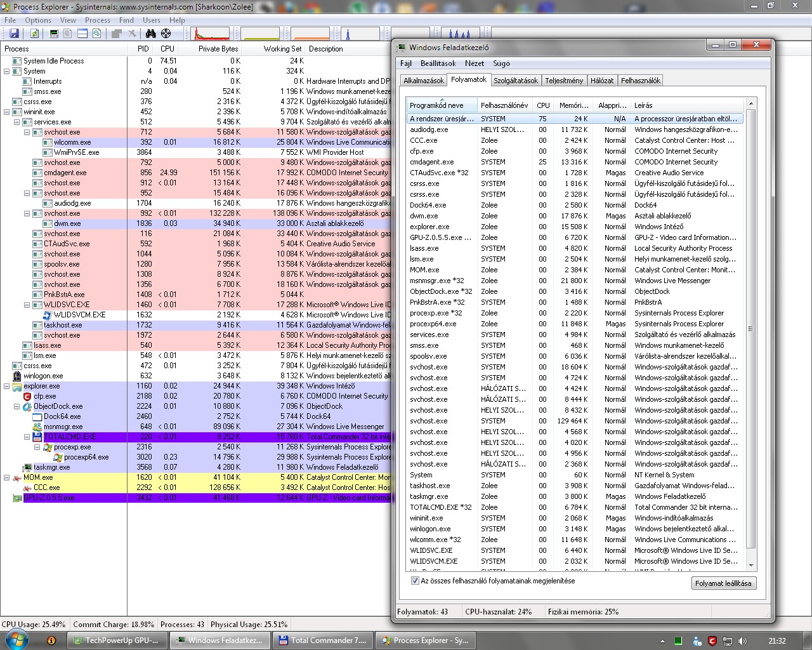Open the Options menu in Process Explorer
This screenshot has height=650, width=812.
coord(38,20)
